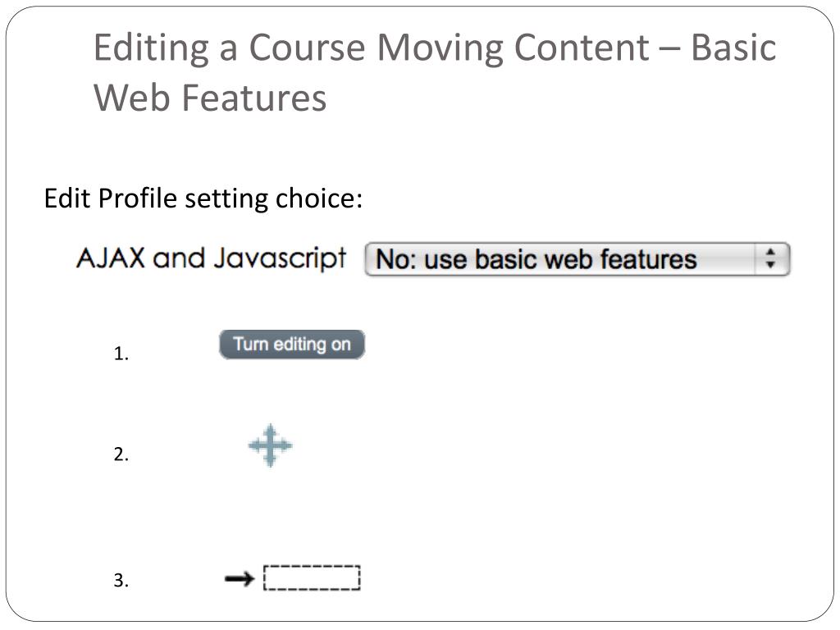Click the Turn editing on button
The width and height of the screenshot is (840, 630).
click(291, 345)
